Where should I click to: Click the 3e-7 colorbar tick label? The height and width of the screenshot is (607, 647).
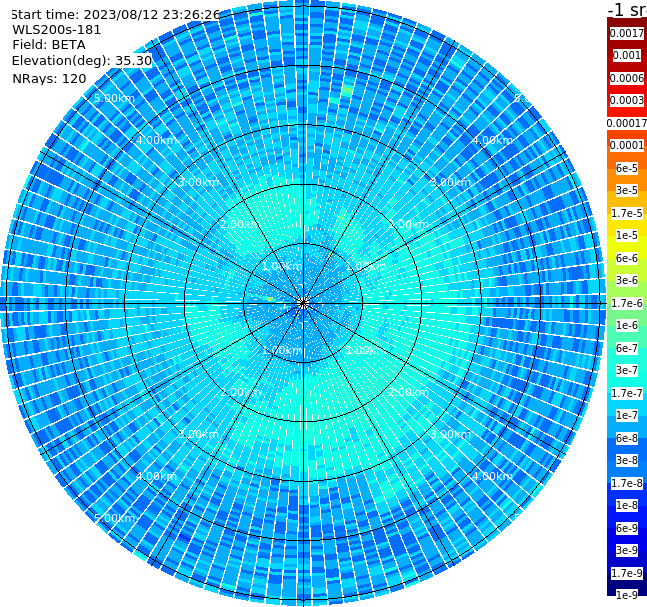627,370
